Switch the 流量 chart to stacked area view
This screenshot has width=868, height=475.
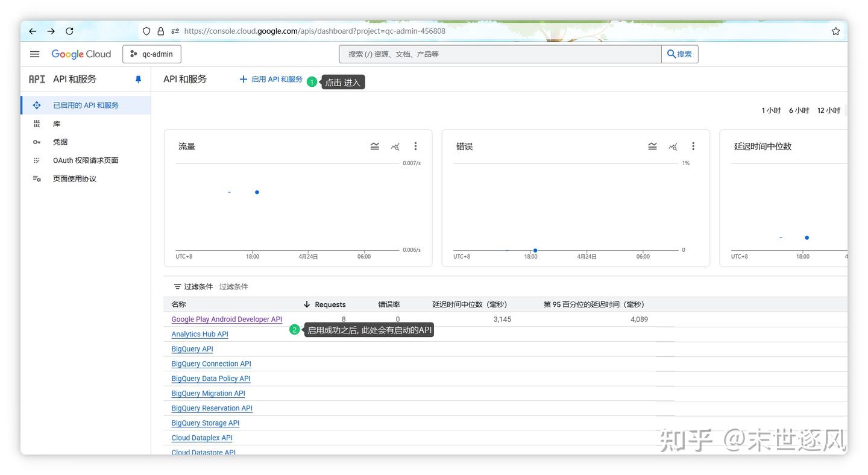click(x=374, y=146)
